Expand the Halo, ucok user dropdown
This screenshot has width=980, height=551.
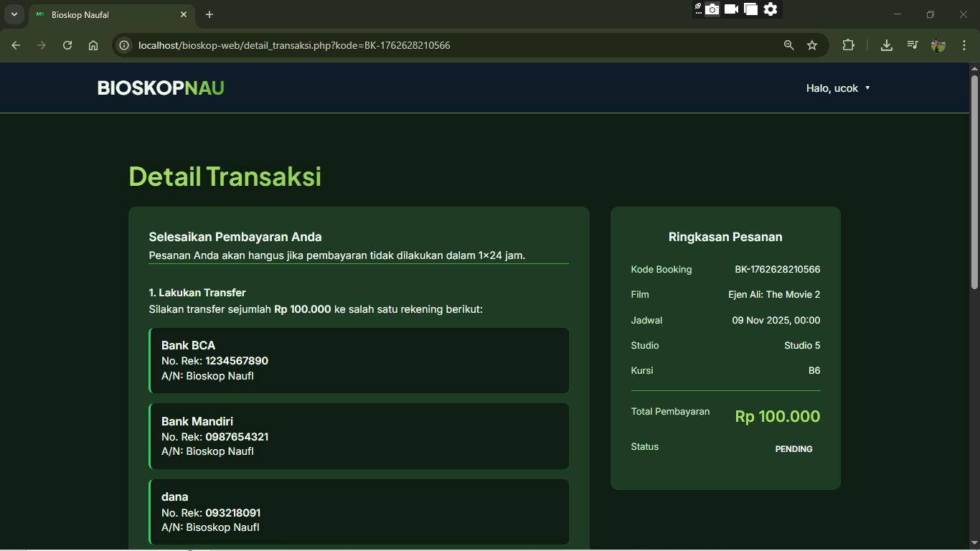pos(838,88)
